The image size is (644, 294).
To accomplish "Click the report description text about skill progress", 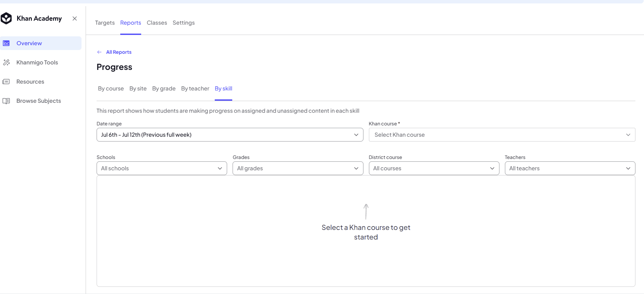I will click(228, 111).
